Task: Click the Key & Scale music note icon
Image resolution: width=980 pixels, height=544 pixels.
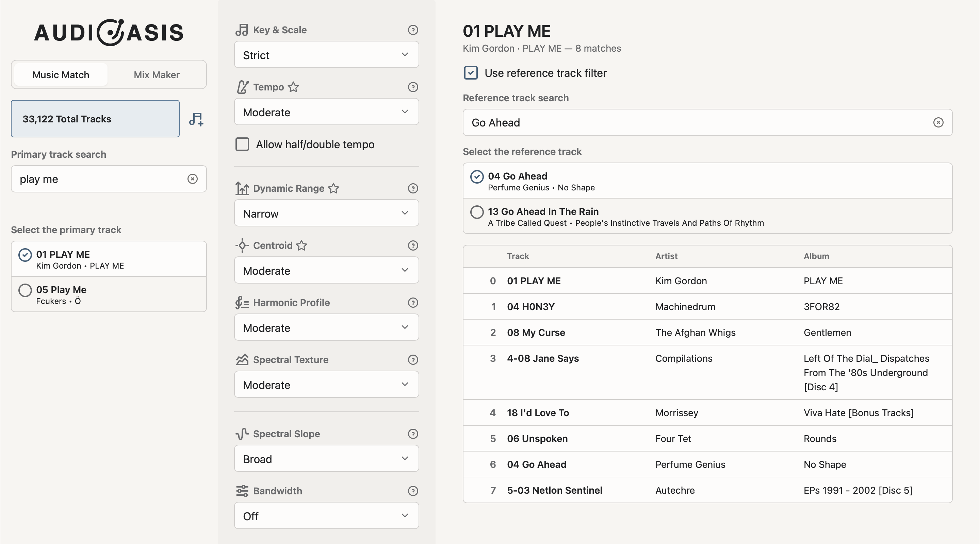Action: coord(242,30)
